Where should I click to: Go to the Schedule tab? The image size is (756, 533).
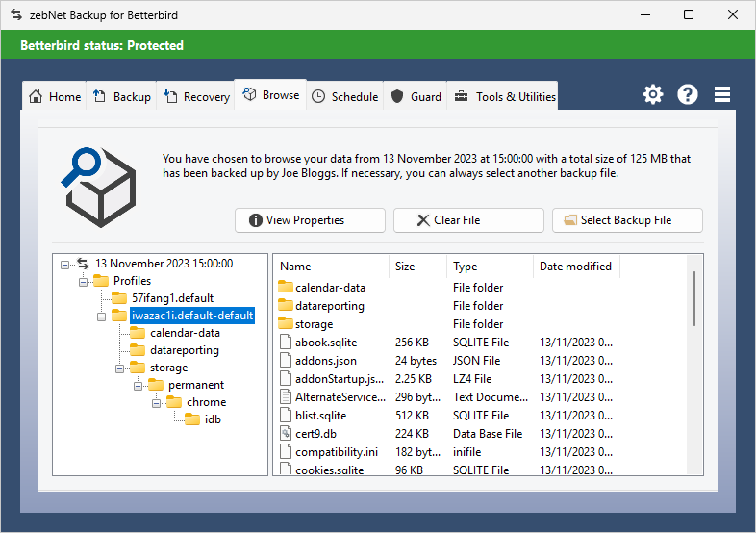(x=345, y=97)
